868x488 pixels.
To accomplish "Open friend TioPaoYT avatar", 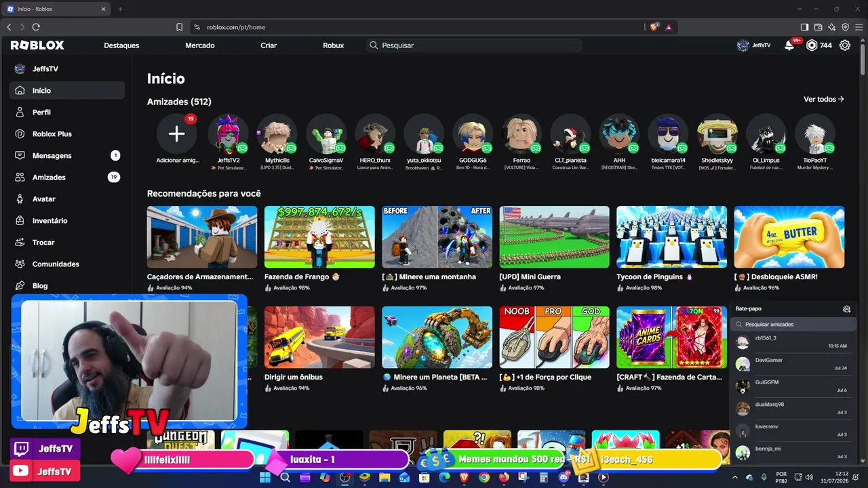I will pos(815,134).
